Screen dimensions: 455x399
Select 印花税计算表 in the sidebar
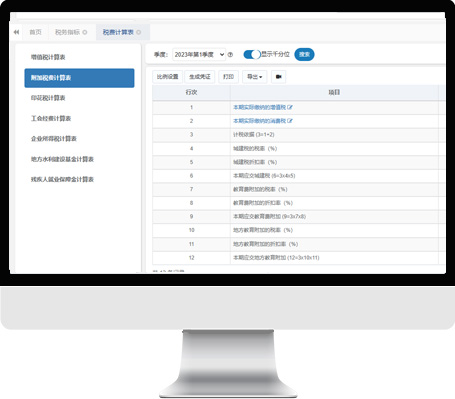(48, 98)
